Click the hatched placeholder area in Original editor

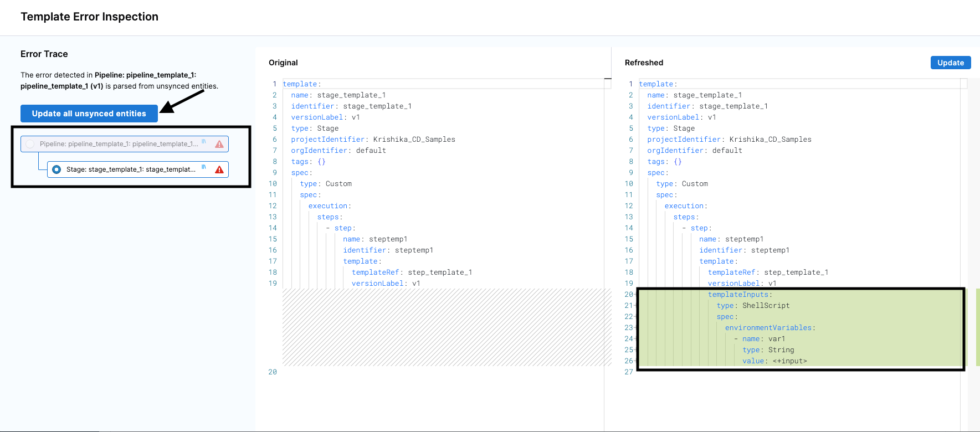click(x=446, y=327)
